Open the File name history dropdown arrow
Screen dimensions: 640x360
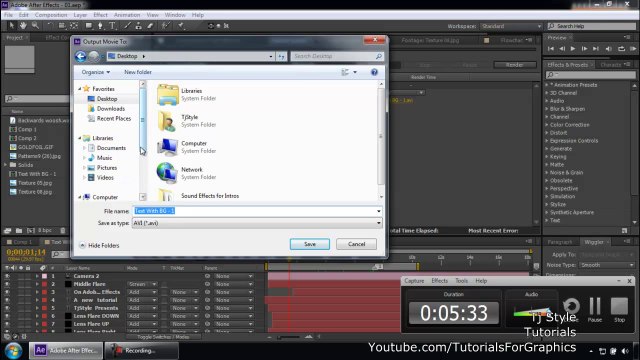click(378, 211)
